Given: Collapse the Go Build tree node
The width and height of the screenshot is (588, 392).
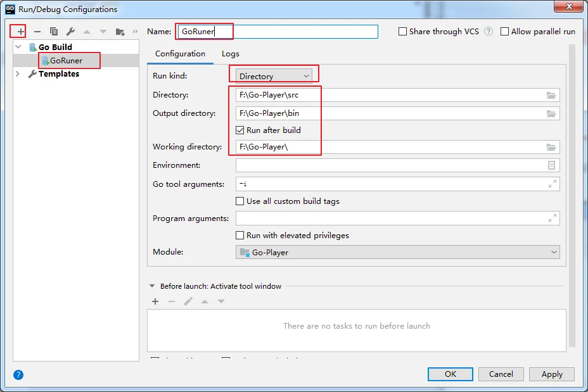Looking at the screenshot, I should [x=18, y=47].
